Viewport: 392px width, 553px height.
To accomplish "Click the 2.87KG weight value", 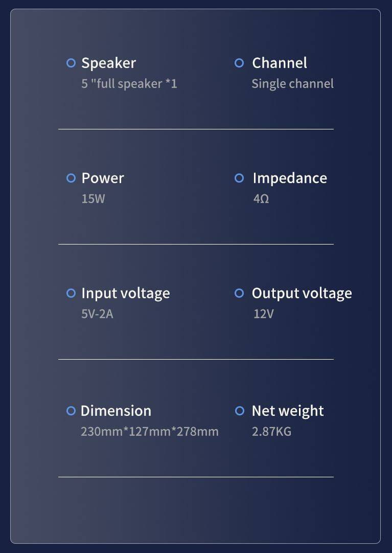I will (x=271, y=432).
